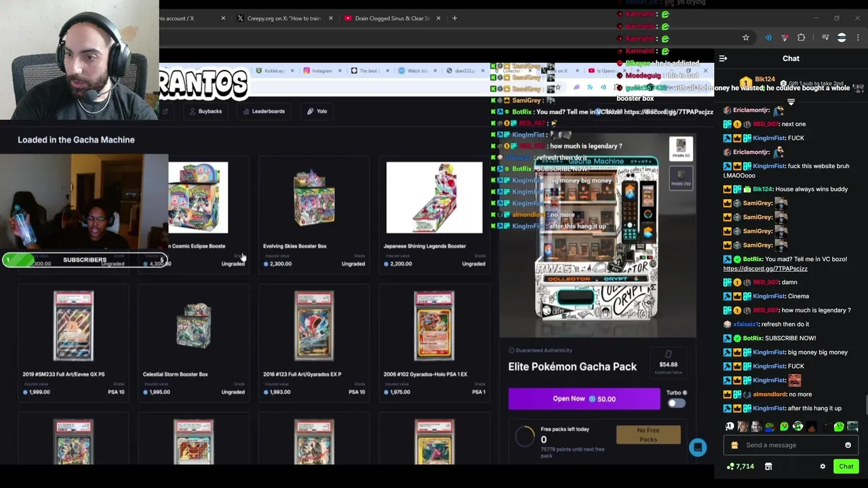This screenshot has height=488, width=868.
Task: Click the 1,995.00 price under Celestial Storm
Action: tap(157, 392)
